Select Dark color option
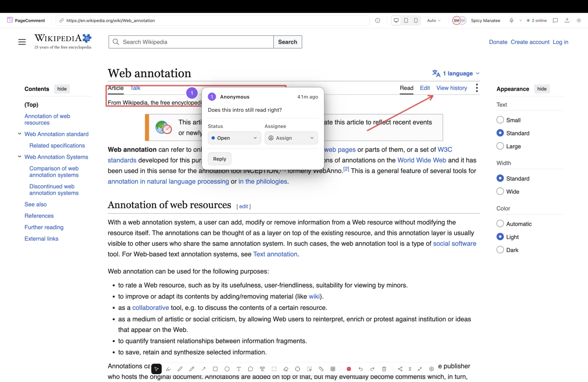The width and height of the screenshot is (588, 382). pos(500,250)
